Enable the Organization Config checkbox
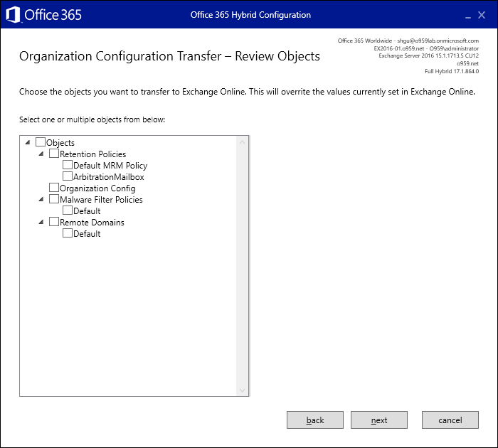 (x=54, y=188)
